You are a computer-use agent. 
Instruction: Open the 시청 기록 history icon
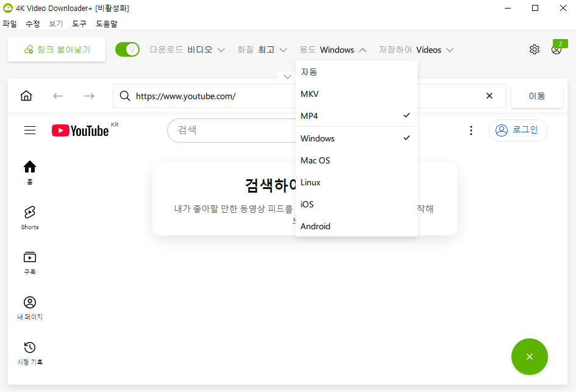30,353
